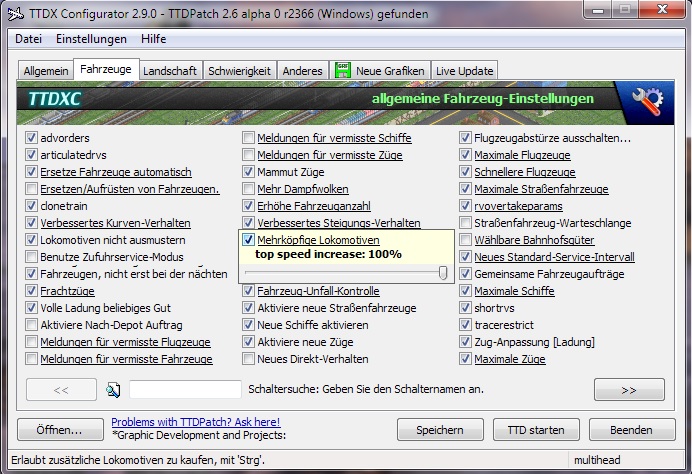Click the Beenden button
Screen dimensions: 692x474
click(x=632, y=430)
